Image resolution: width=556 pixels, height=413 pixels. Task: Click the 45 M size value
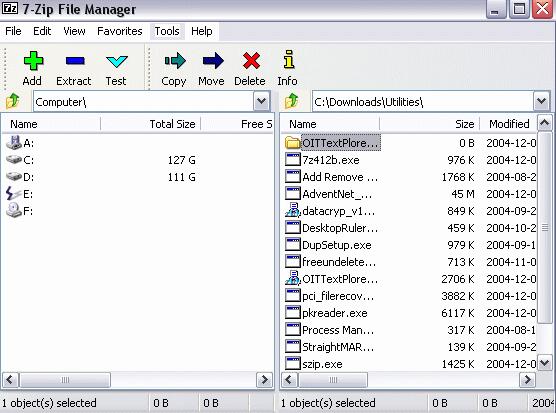[463, 194]
